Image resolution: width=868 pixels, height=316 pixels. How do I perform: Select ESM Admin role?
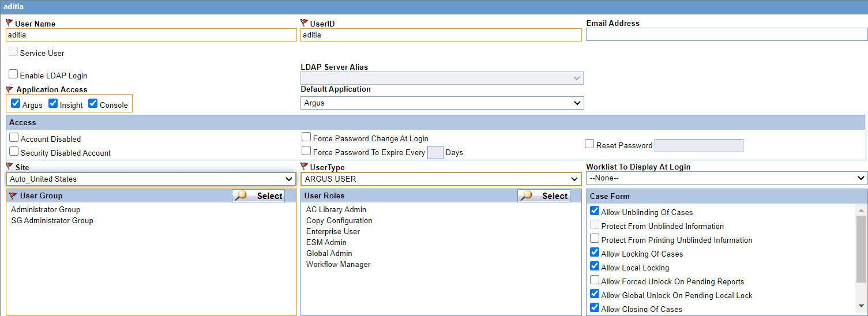click(x=327, y=242)
